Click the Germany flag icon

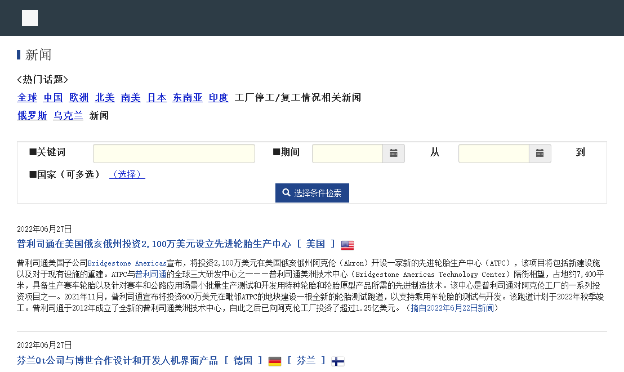click(275, 361)
